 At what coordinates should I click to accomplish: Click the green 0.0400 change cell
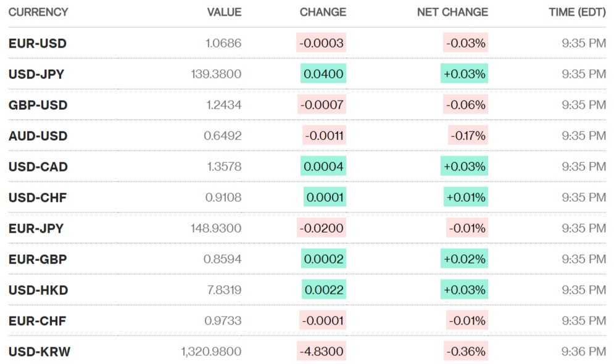pyautogui.click(x=323, y=74)
